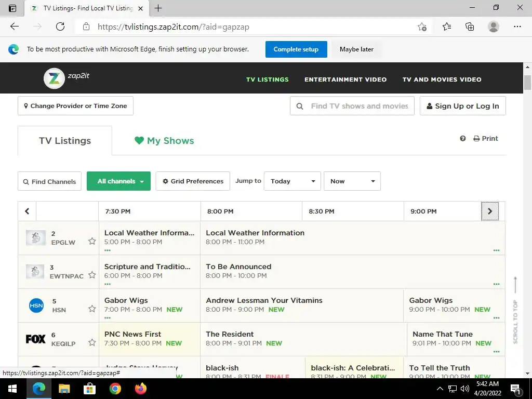The width and height of the screenshot is (532, 399).
Task: Open the Favorites list icon
Action: click(446, 26)
